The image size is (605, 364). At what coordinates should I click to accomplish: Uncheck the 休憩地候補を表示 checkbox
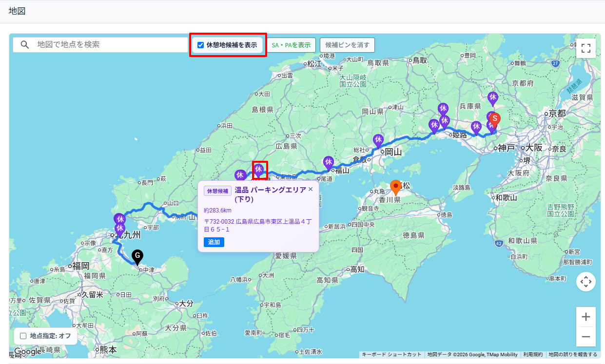200,45
